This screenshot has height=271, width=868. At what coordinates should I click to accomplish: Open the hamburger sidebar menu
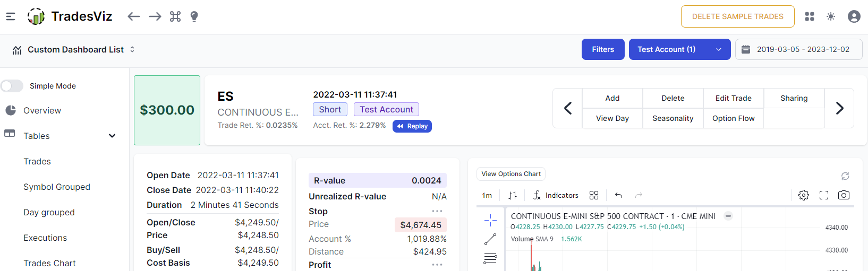coord(11,16)
